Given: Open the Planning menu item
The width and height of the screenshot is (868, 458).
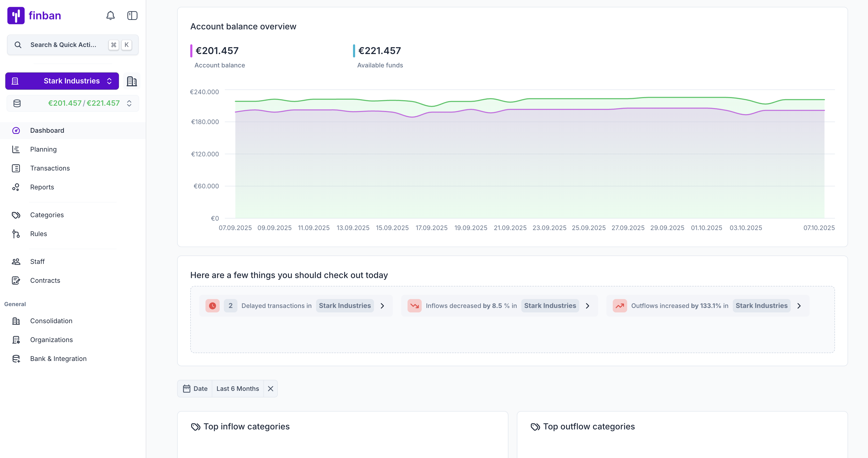Looking at the screenshot, I should tap(44, 150).
